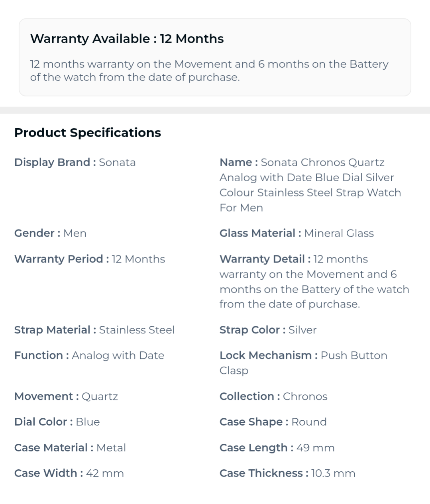Click the Case Shape Round entry
The height and width of the screenshot is (504, 430).
[x=273, y=422]
